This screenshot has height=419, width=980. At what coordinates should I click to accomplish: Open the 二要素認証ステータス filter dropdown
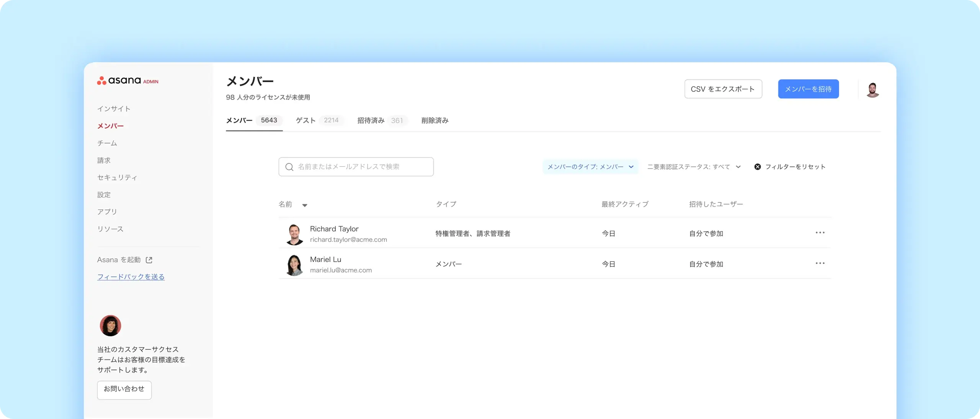[694, 167]
